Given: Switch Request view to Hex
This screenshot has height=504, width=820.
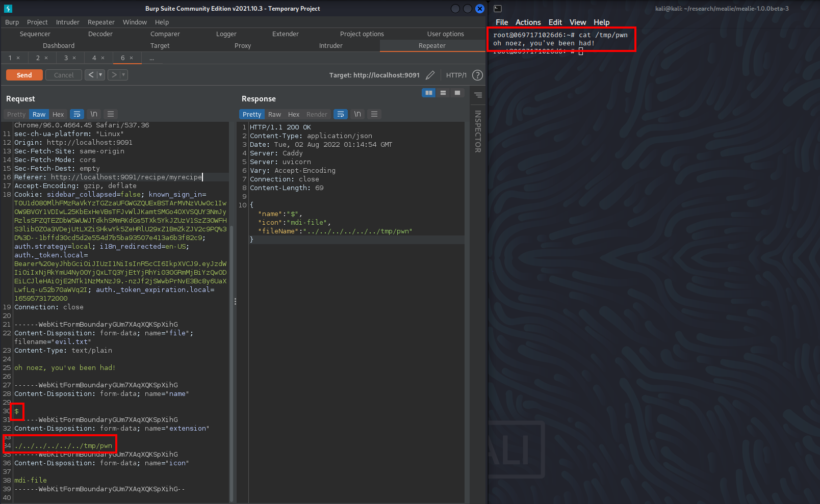Looking at the screenshot, I should pos(58,115).
